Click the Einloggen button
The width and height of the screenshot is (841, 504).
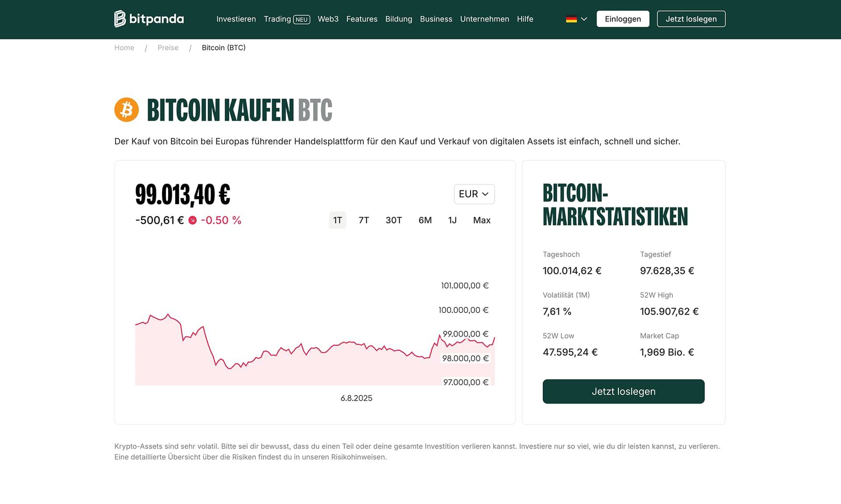pos(622,19)
